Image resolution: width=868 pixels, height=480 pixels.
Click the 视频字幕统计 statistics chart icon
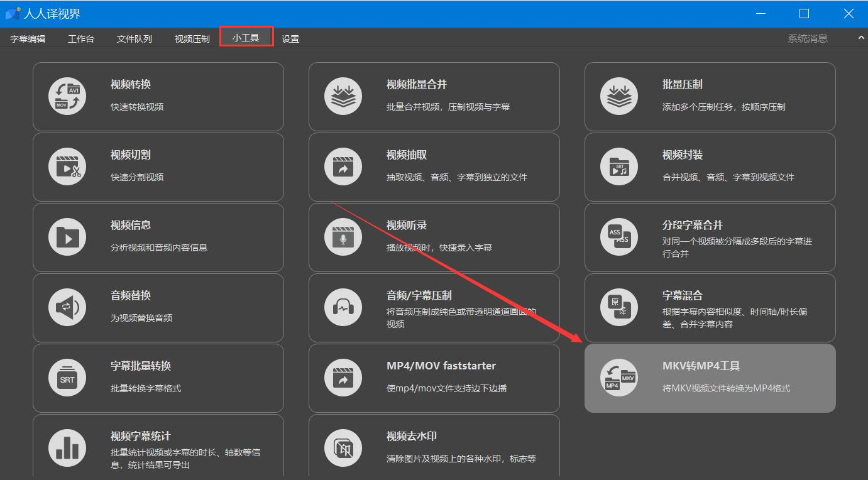tap(67, 448)
